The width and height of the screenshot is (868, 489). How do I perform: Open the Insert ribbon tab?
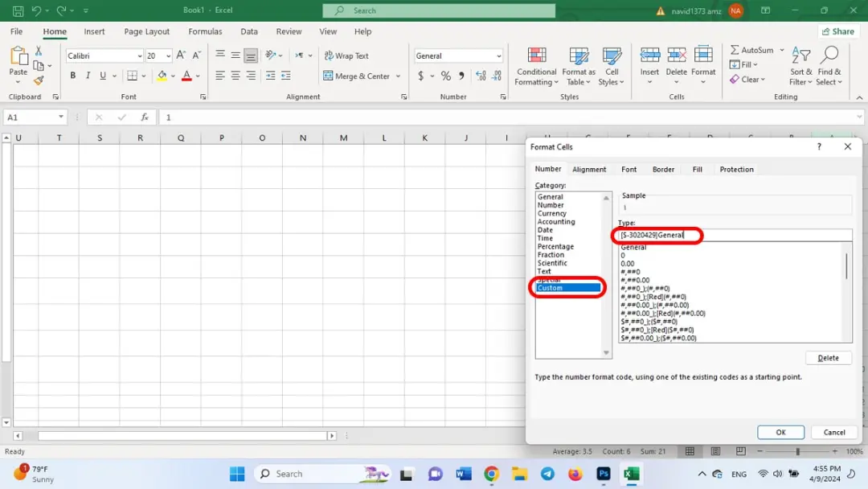click(x=94, y=31)
